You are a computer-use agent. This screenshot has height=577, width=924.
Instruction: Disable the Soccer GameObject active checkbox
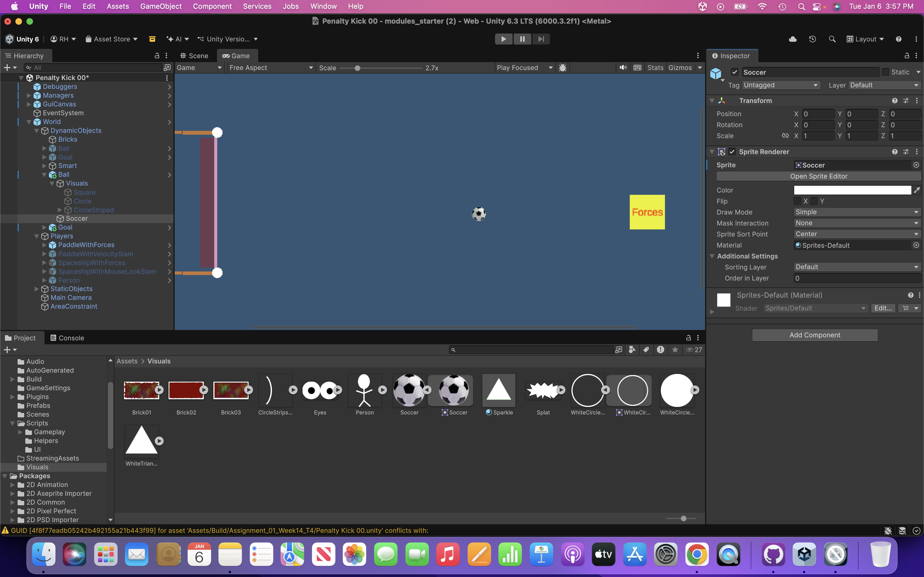(x=735, y=72)
